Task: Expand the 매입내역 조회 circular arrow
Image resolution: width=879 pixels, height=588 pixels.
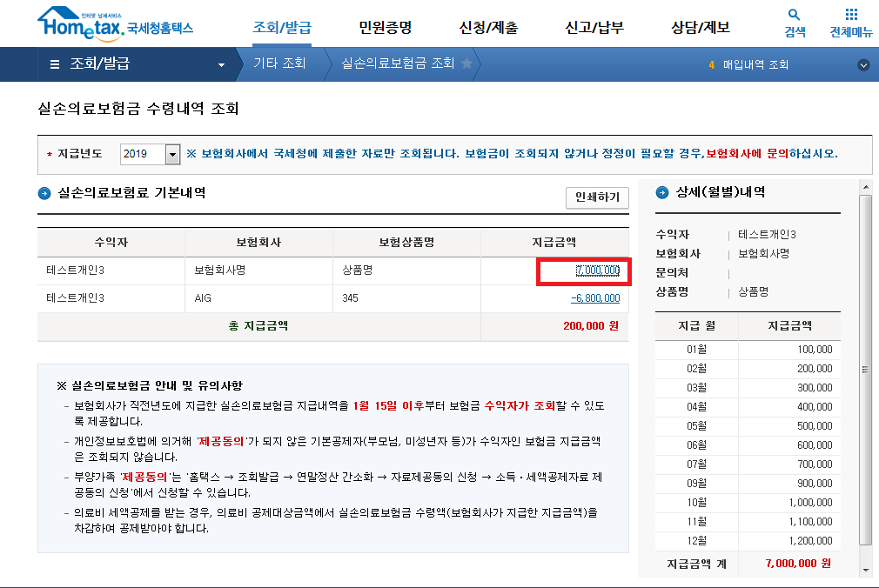Action: [863, 64]
